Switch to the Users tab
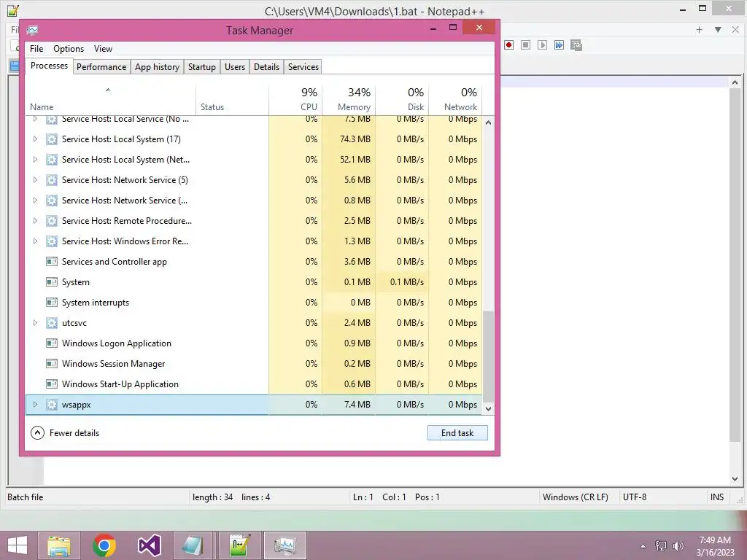Image resolution: width=747 pixels, height=560 pixels. point(235,66)
